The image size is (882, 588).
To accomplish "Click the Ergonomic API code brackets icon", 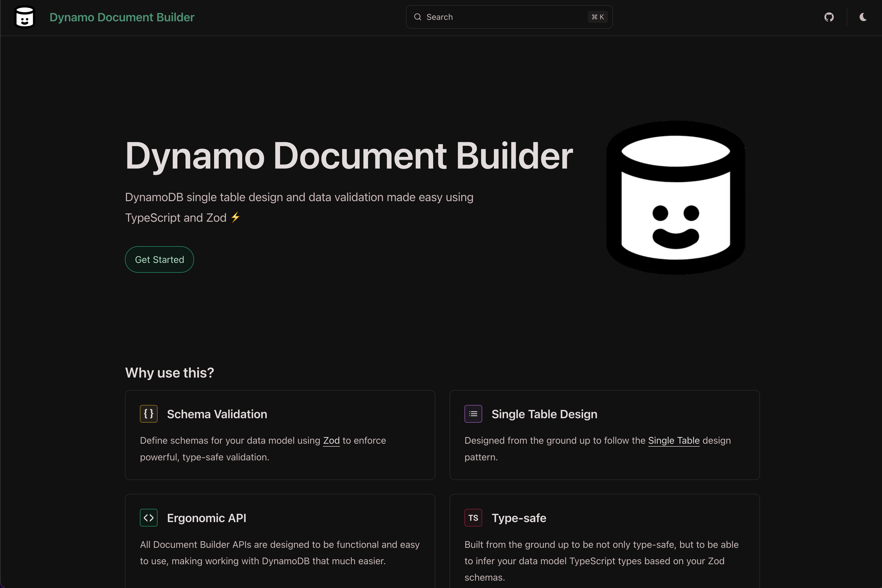I will [x=148, y=517].
